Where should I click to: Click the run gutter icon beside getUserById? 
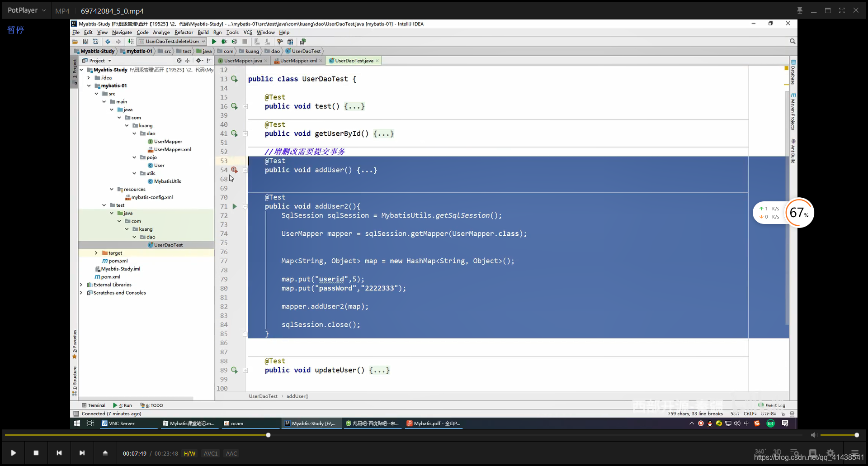[x=234, y=133]
